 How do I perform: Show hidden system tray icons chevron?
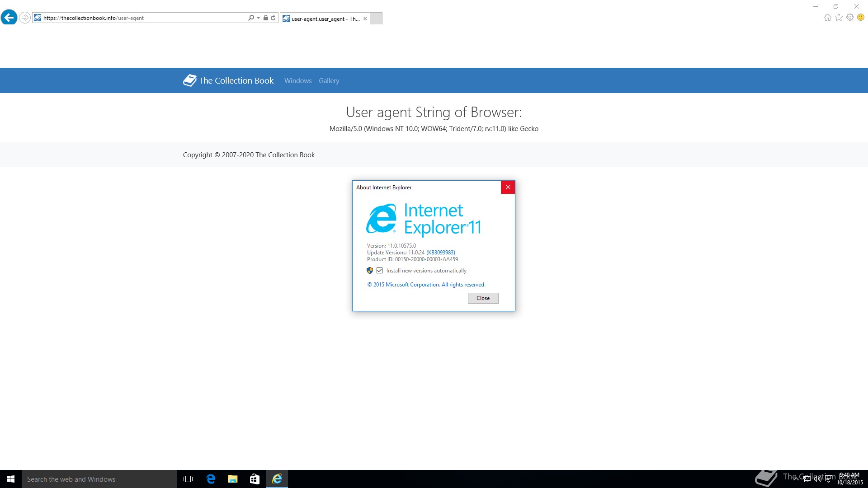click(796, 479)
